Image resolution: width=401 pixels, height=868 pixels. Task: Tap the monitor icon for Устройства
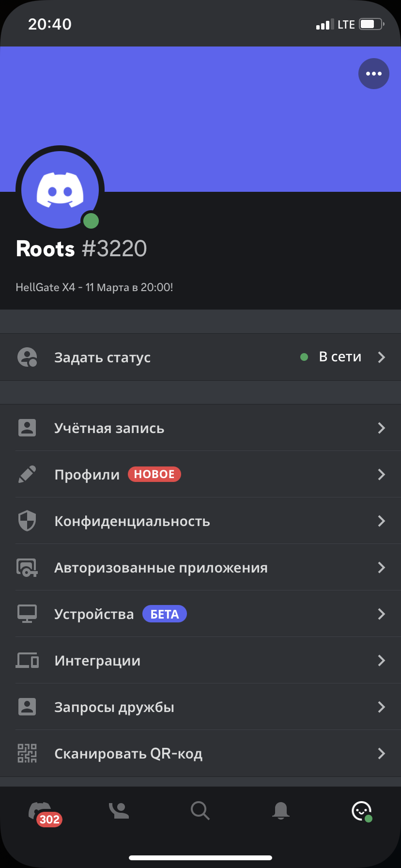[27, 614]
